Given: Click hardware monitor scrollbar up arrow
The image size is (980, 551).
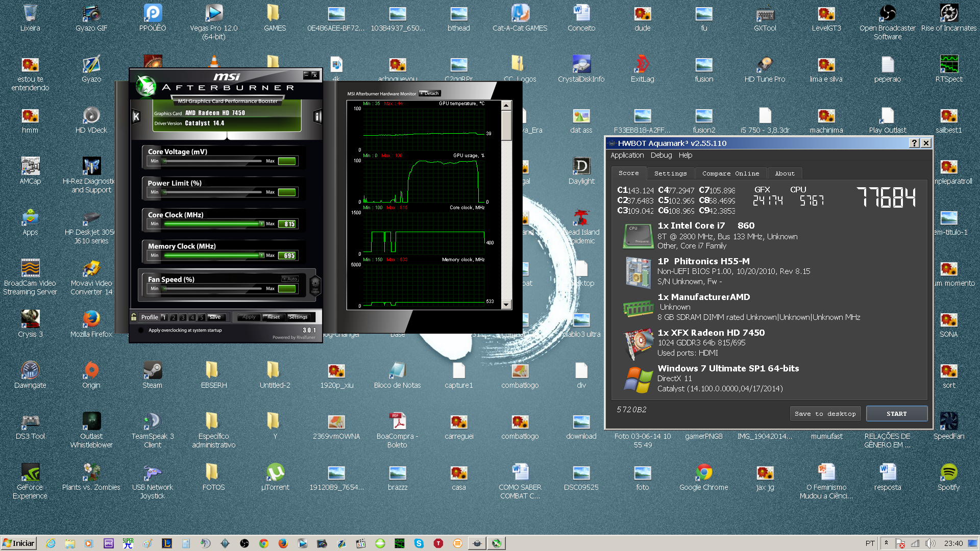Looking at the screenshot, I should [x=506, y=106].
